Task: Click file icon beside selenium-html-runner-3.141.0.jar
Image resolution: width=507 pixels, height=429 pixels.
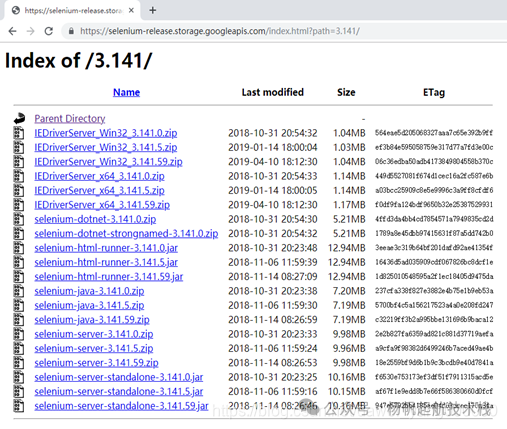Action: click(19, 248)
